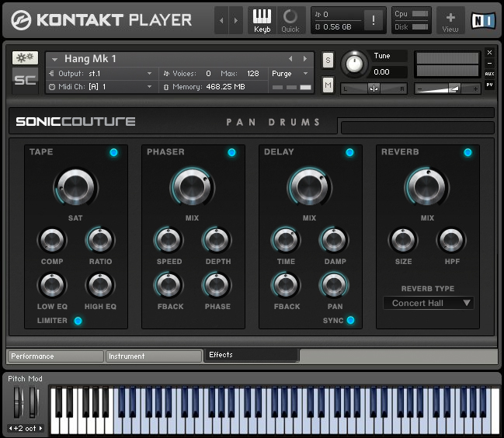504x438 pixels.
Task: Click the Hang Mk 1 instrument name
Action: tap(90, 59)
